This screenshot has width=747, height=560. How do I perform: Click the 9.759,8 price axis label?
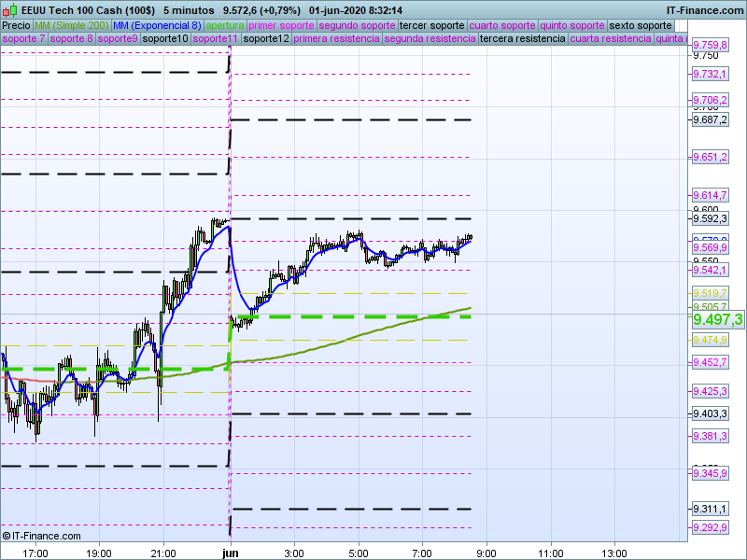coord(710,45)
